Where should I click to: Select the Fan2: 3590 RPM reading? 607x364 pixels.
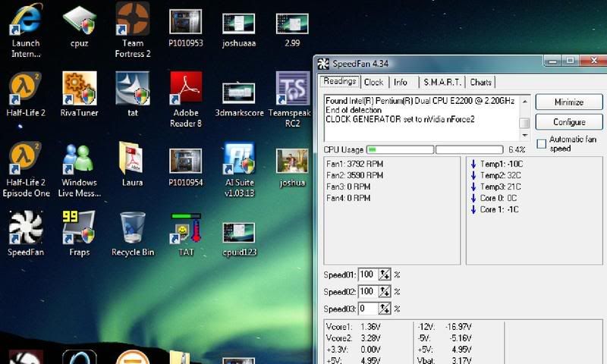click(354, 175)
